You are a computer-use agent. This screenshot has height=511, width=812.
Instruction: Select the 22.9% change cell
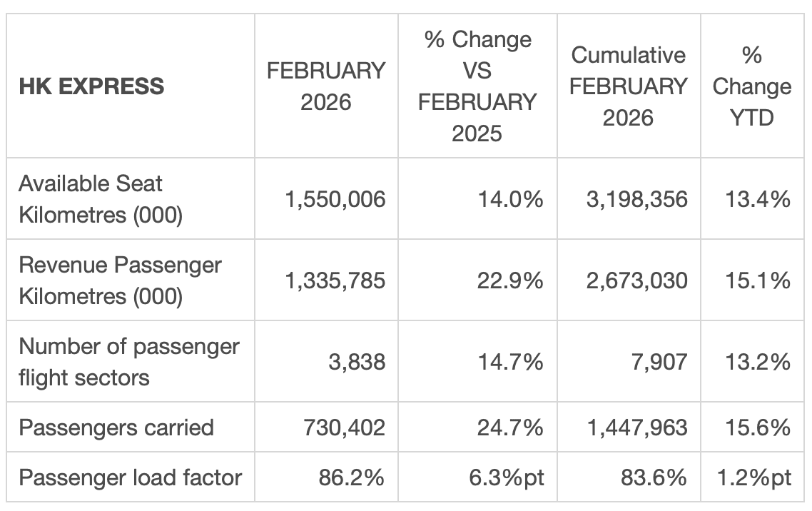(510, 280)
